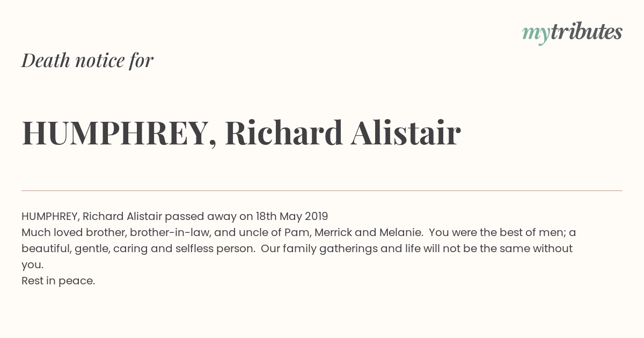Image resolution: width=644 pixels, height=338 pixels.
Task: Click the "Much loved brother" sentence start
Action: click(x=74, y=232)
